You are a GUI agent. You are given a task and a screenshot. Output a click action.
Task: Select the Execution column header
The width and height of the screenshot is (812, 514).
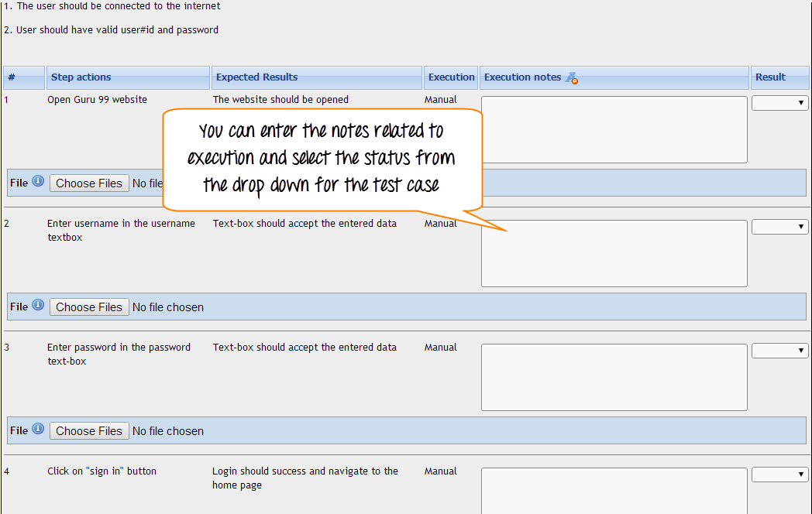pos(451,77)
